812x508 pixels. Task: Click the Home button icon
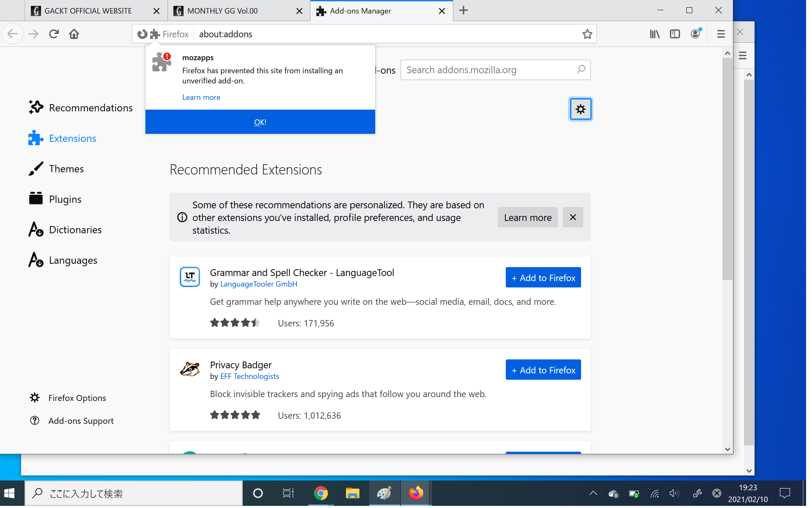74,34
